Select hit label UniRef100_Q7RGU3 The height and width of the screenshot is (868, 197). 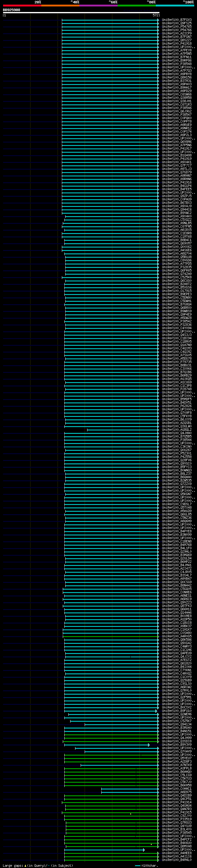pyautogui.click(x=177, y=822)
